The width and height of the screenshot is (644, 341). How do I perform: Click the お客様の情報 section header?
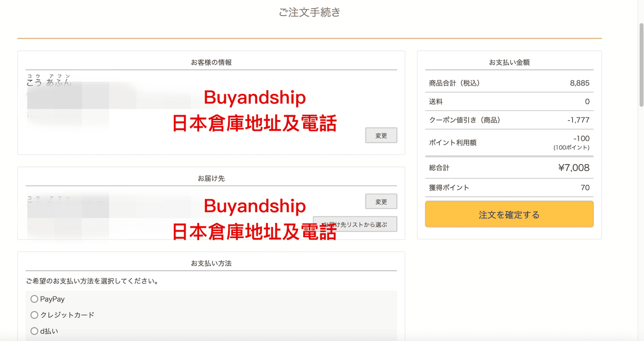[211, 62]
